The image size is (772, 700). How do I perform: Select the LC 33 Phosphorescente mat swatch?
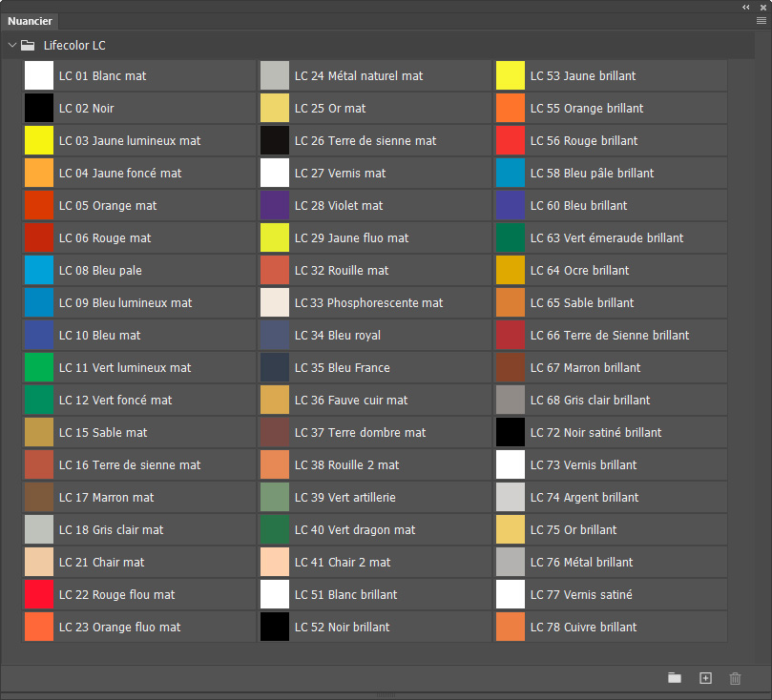tap(275, 303)
